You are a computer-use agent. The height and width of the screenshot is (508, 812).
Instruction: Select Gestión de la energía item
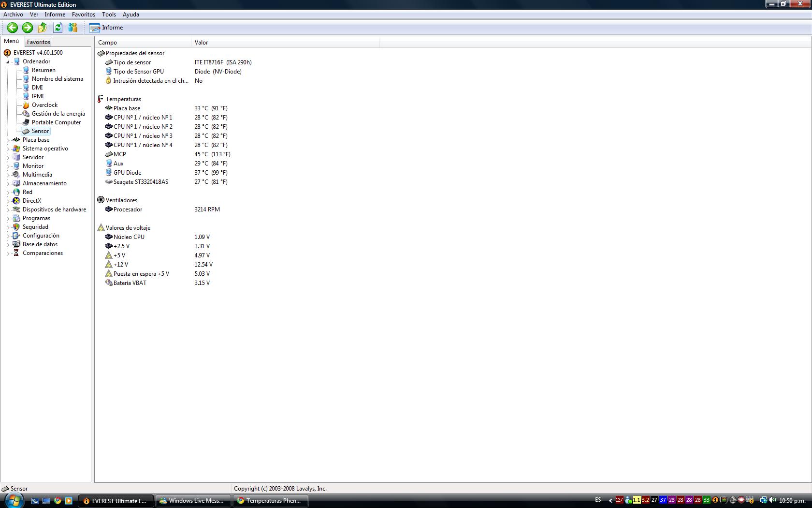click(58, 114)
